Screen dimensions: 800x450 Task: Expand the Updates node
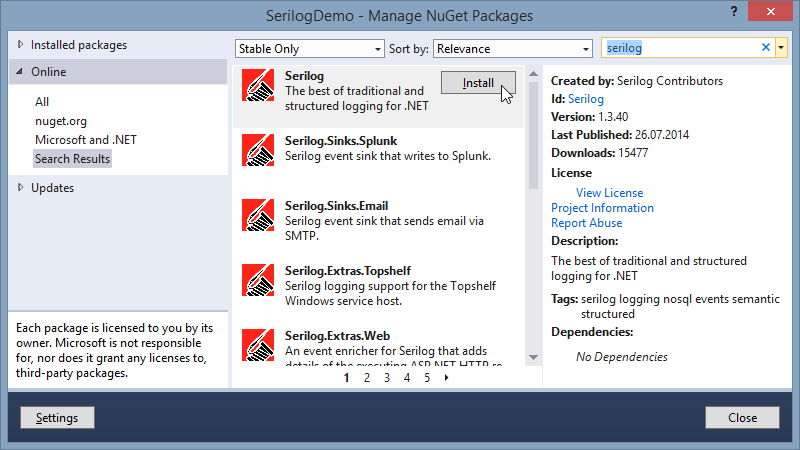[x=20, y=187]
